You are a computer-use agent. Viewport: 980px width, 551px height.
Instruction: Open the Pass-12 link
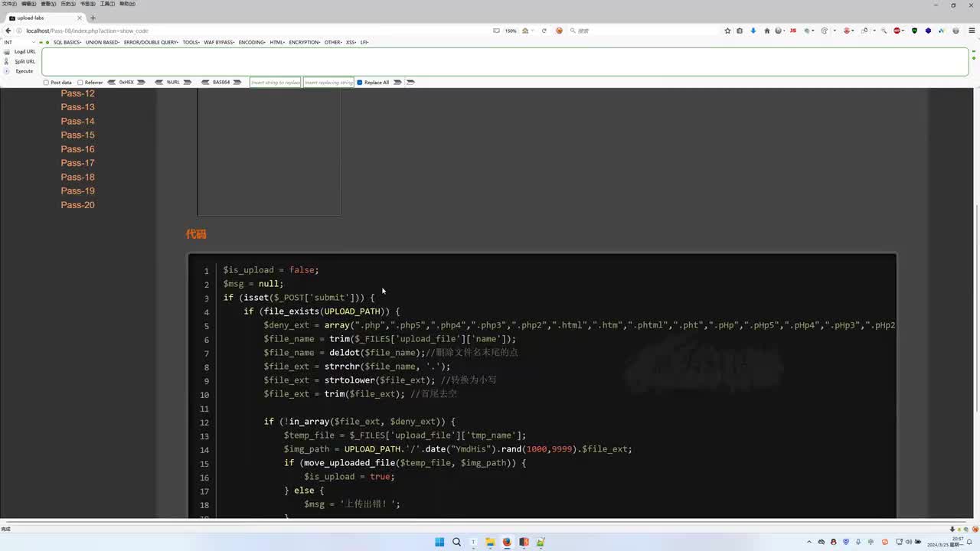click(x=78, y=93)
